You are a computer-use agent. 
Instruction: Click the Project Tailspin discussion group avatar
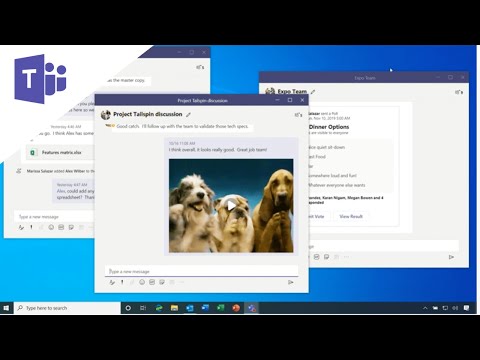[x=106, y=115]
